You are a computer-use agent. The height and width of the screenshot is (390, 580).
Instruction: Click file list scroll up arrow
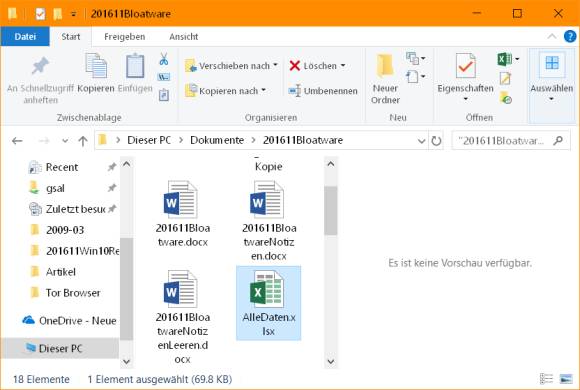[x=331, y=164]
